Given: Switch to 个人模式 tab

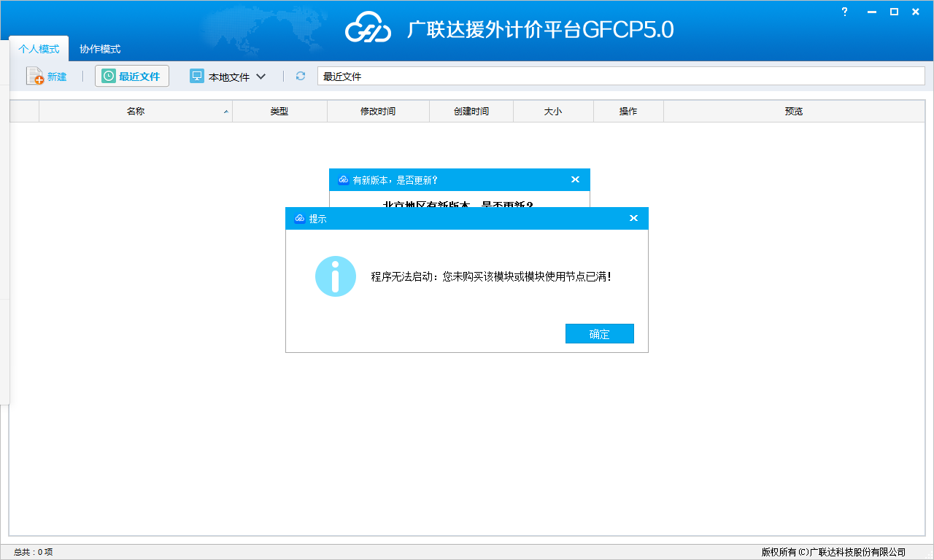Looking at the screenshot, I should (x=39, y=49).
